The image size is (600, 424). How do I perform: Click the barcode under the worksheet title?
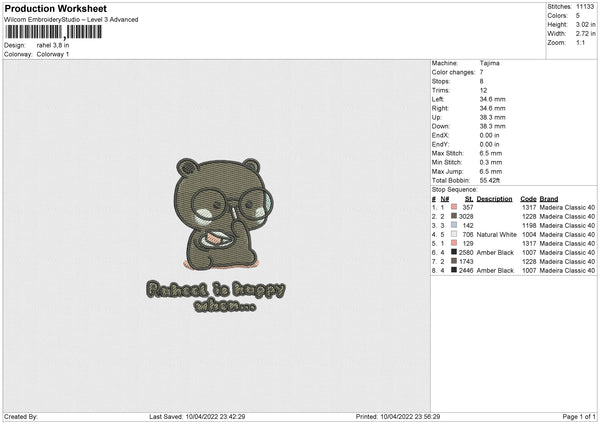54,32
